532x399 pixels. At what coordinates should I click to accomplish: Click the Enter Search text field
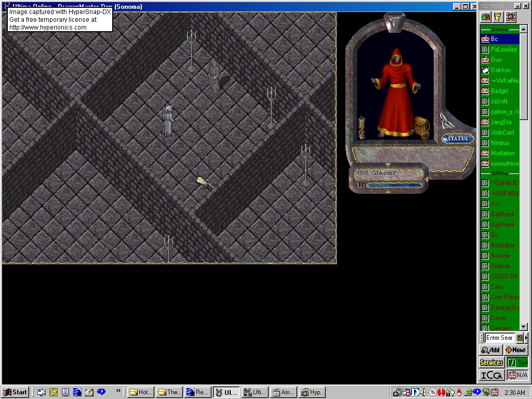coord(499,338)
